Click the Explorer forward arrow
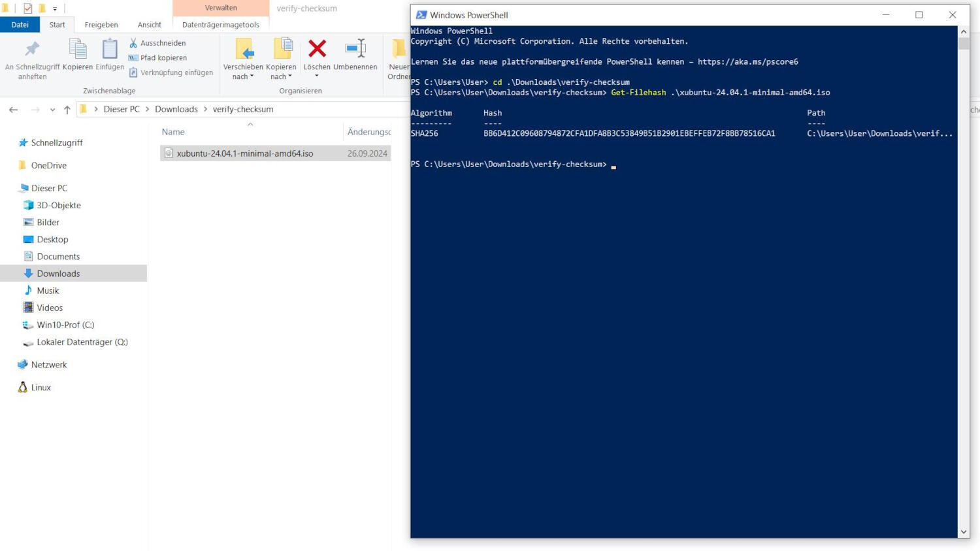The image size is (980, 551). pyautogui.click(x=35, y=110)
